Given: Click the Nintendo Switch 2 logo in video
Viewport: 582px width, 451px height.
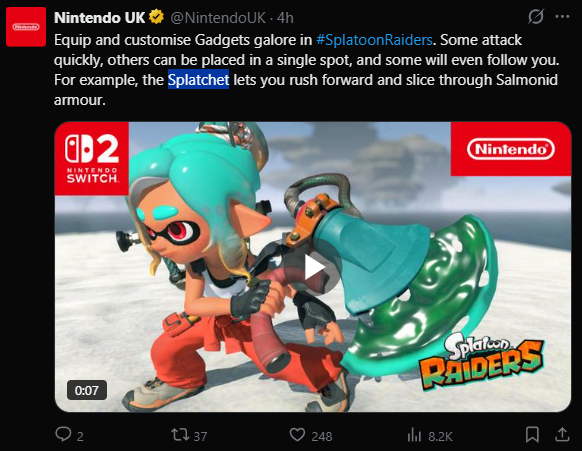Looking at the screenshot, I should click(92, 158).
